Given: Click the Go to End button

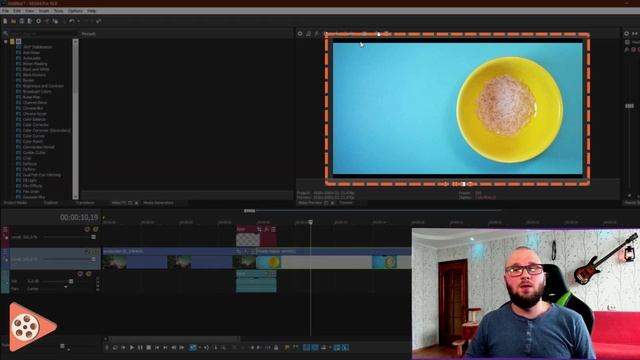Looking at the screenshot, I should (x=165, y=348).
